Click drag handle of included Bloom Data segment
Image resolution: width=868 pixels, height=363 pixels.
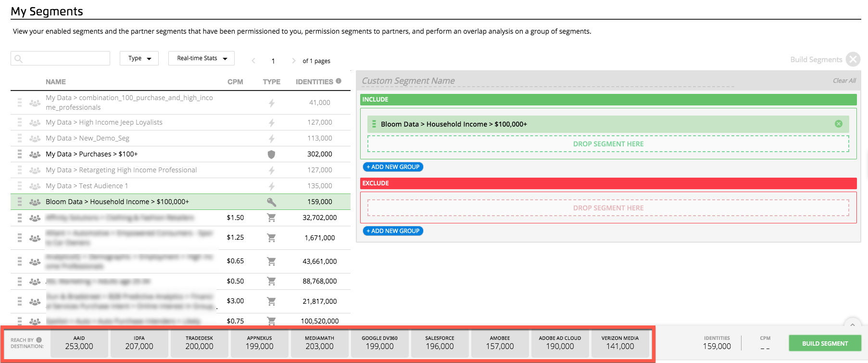point(374,124)
